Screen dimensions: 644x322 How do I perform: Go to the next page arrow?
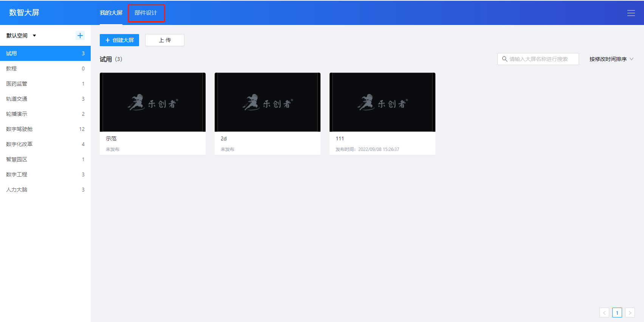(630, 313)
